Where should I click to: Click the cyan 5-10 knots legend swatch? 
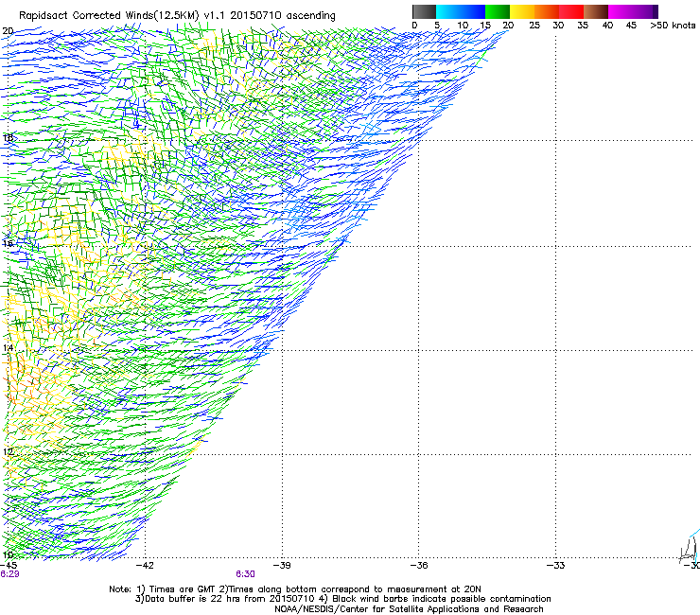(448, 11)
